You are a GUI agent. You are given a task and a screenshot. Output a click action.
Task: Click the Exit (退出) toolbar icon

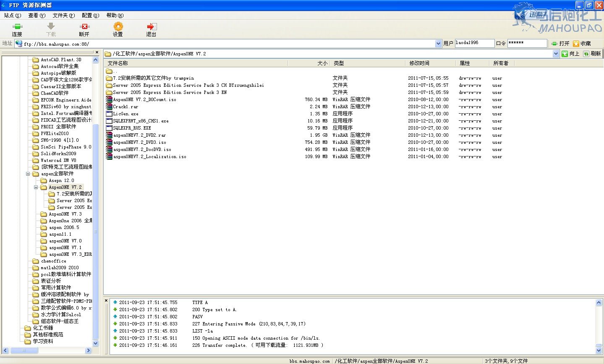(151, 27)
